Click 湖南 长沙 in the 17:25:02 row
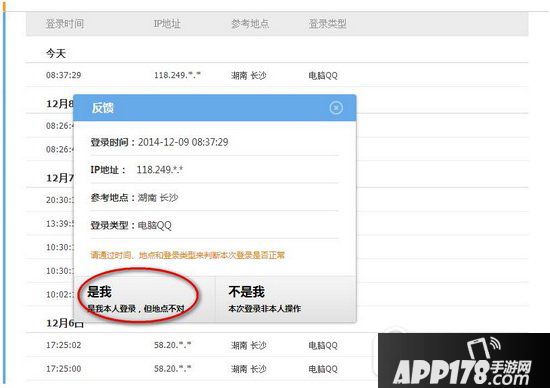550x388 pixels. coord(249,346)
